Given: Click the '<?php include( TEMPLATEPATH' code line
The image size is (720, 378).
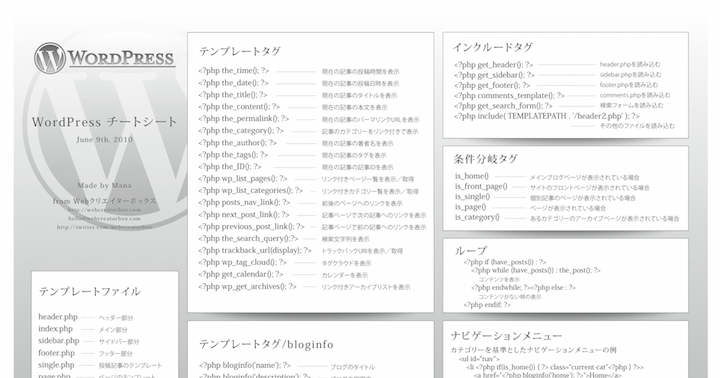Looking at the screenshot, I should click(547, 116).
